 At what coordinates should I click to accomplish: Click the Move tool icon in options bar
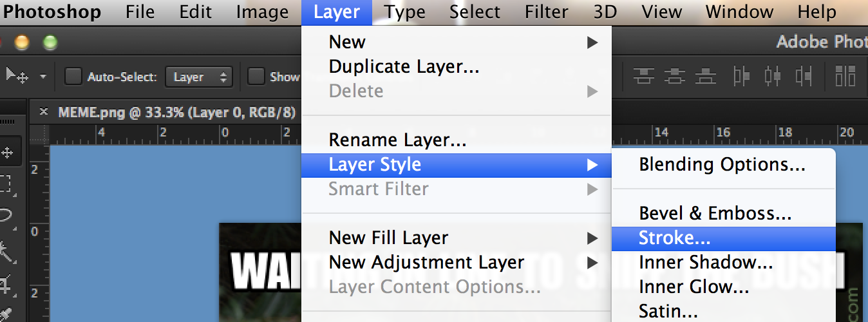click(17, 76)
